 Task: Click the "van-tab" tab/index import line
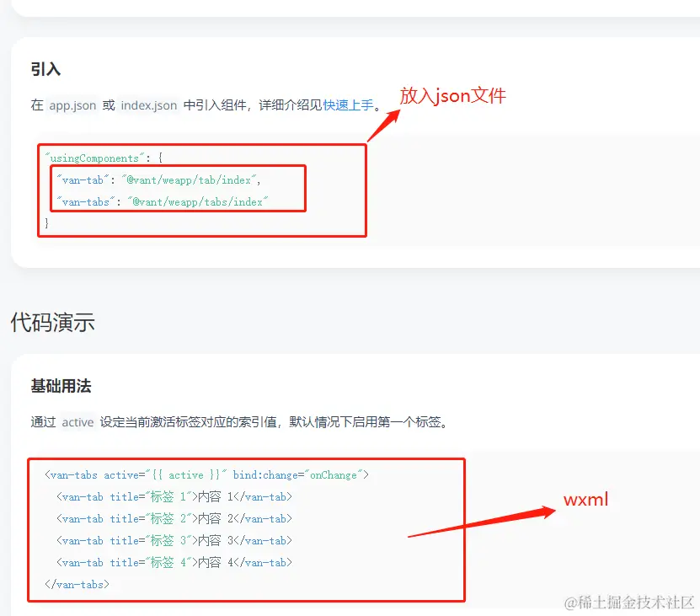(x=159, y=179)
